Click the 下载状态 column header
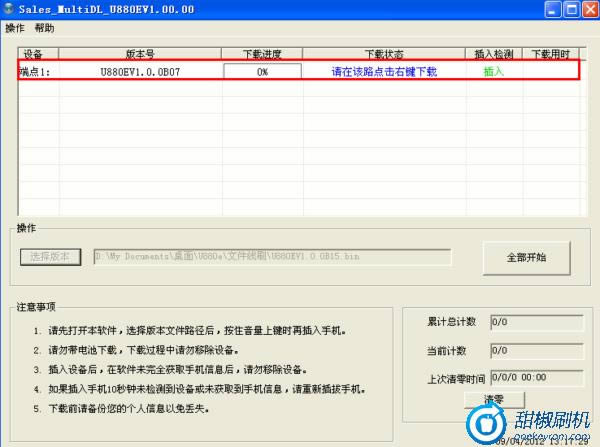Image resolution: width=600 pixels, height=447 pixels. pos(384,53)
